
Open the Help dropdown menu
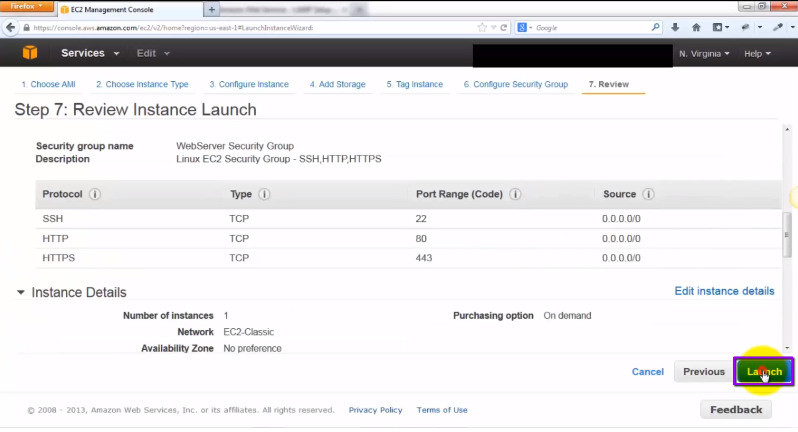757,53
